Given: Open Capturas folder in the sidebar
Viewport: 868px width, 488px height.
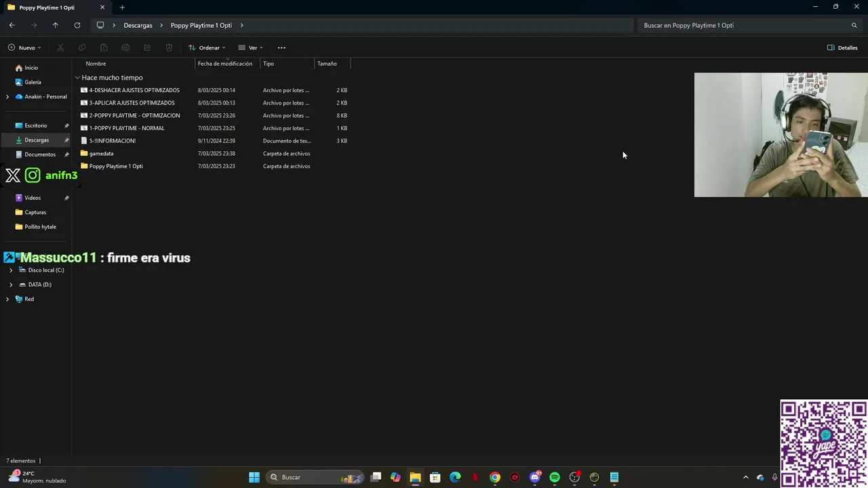Looking at the screenshot, I should (x=36, y=212).
